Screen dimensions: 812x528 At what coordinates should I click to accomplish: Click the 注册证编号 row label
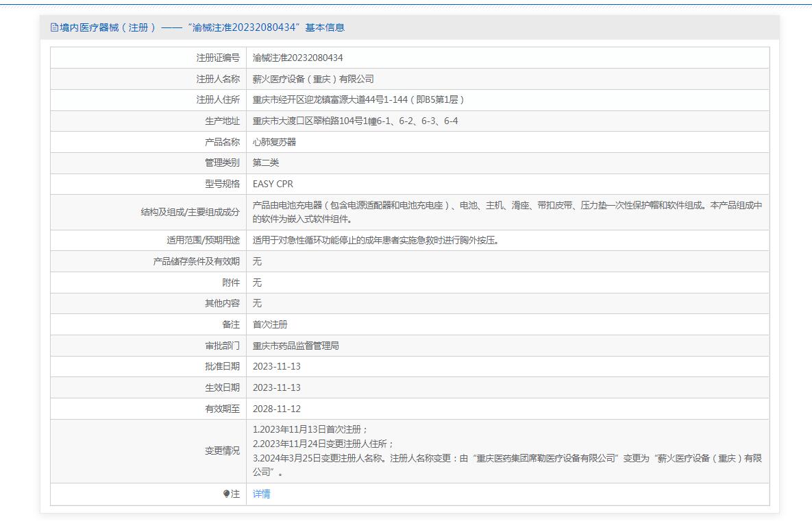pyautogui.click(x=218, y=58)
